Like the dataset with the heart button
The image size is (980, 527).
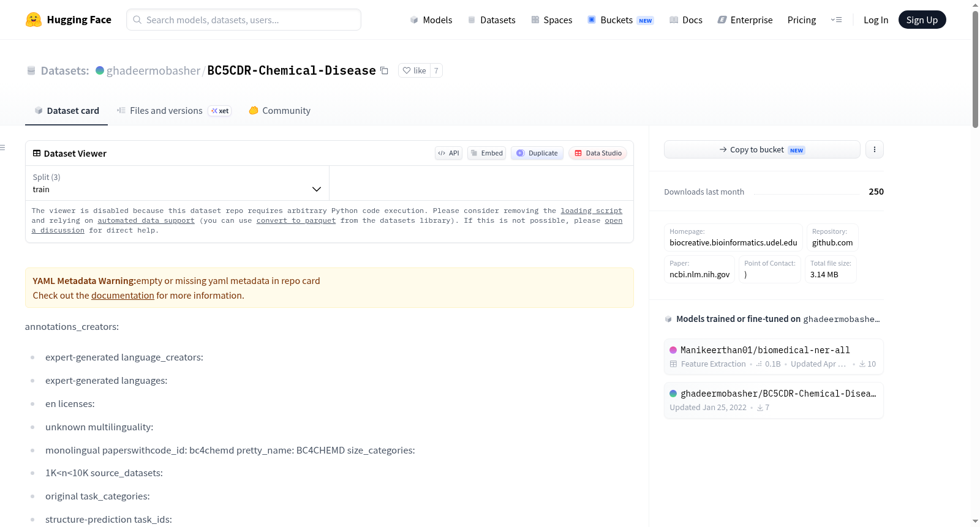coord(414,70)
